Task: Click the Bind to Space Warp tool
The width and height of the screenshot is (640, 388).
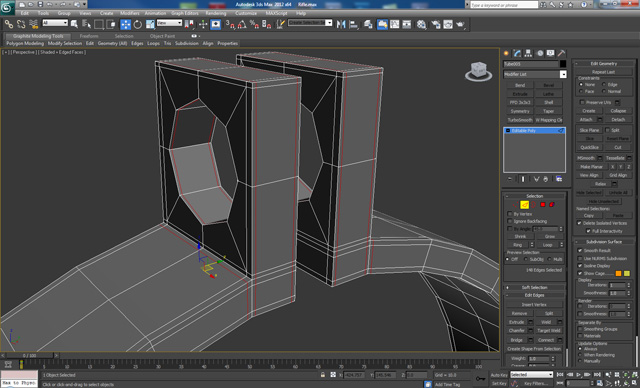Action: [x=33, y=24]
